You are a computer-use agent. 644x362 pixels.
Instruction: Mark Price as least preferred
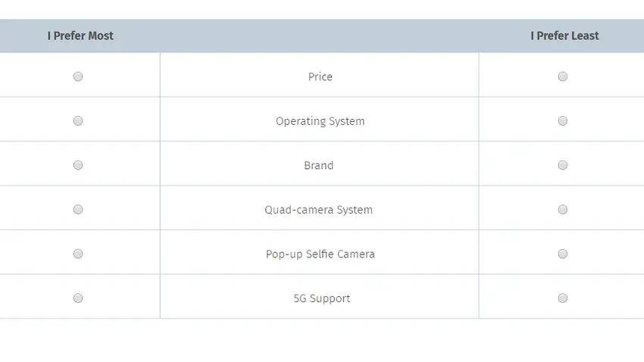click(x=562, y=76)
